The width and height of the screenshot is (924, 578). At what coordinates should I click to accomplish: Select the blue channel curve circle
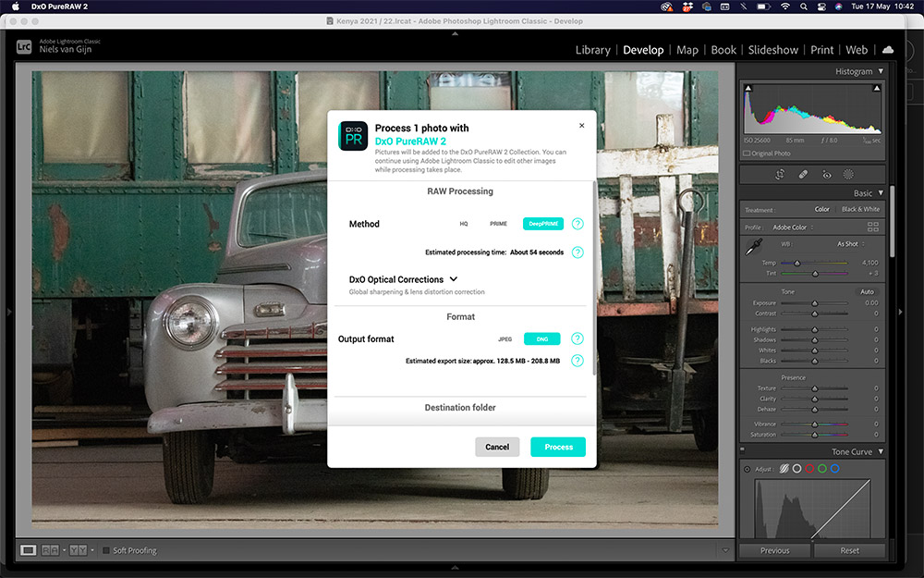coord(835,469)
